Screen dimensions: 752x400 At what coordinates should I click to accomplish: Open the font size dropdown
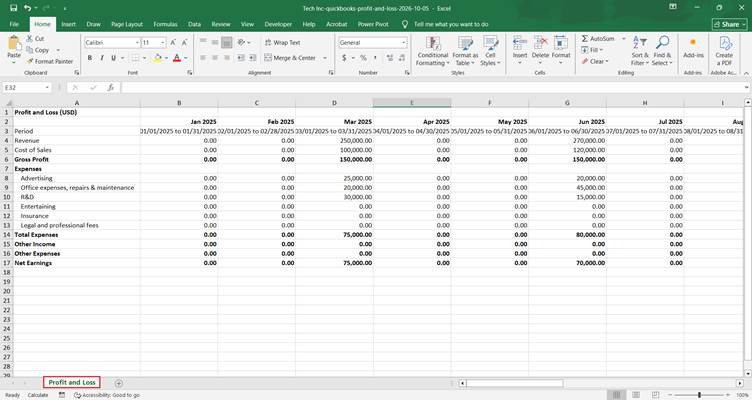(x=163, y=43)
